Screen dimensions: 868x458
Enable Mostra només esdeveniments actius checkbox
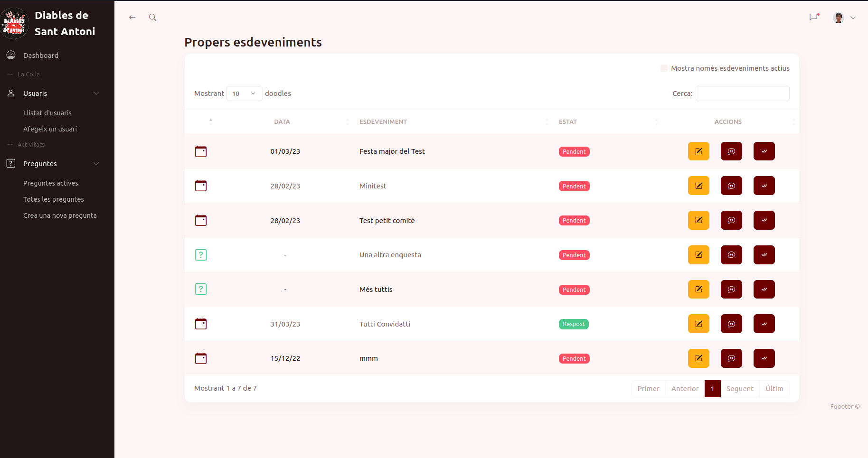point(664,68)
